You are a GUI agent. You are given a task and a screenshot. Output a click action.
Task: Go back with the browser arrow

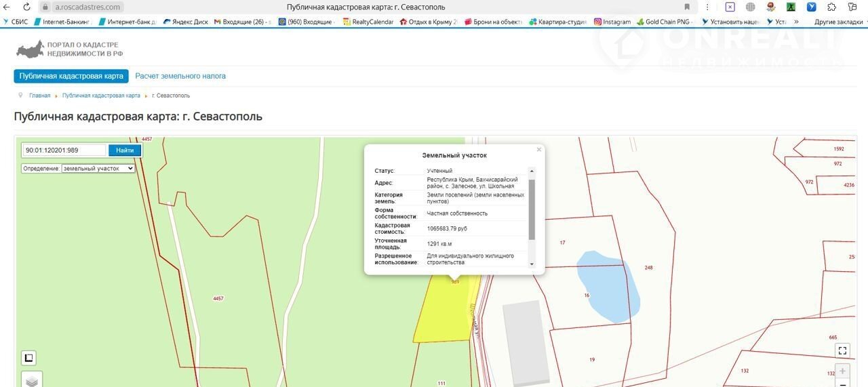(7, 7)
